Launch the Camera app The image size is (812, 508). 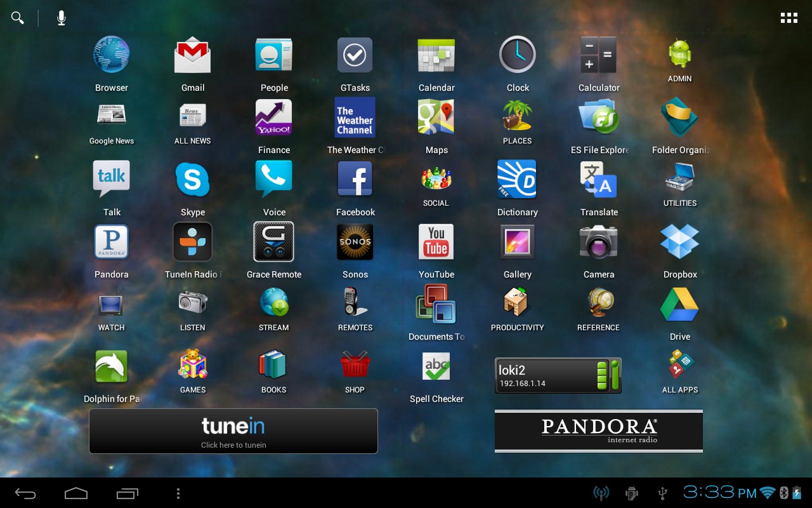coord(599,241)
